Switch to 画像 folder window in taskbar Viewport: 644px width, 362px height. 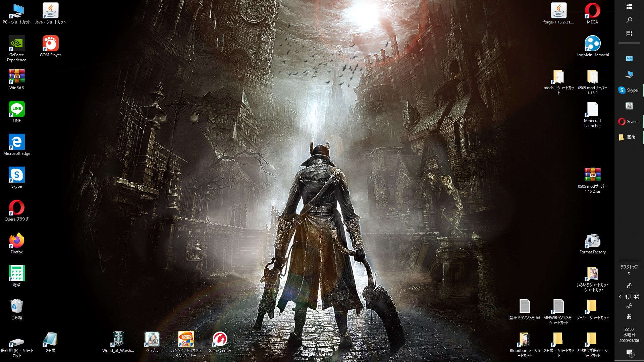(x=629, y=137)
